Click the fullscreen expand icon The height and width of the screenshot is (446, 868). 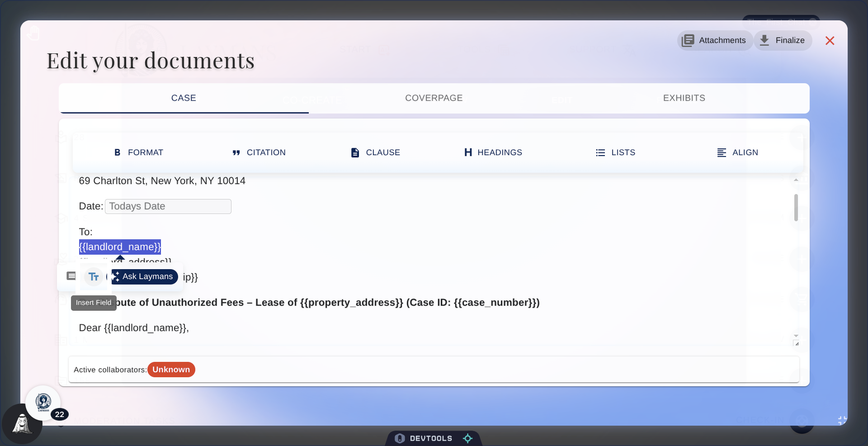click(841, 420)
